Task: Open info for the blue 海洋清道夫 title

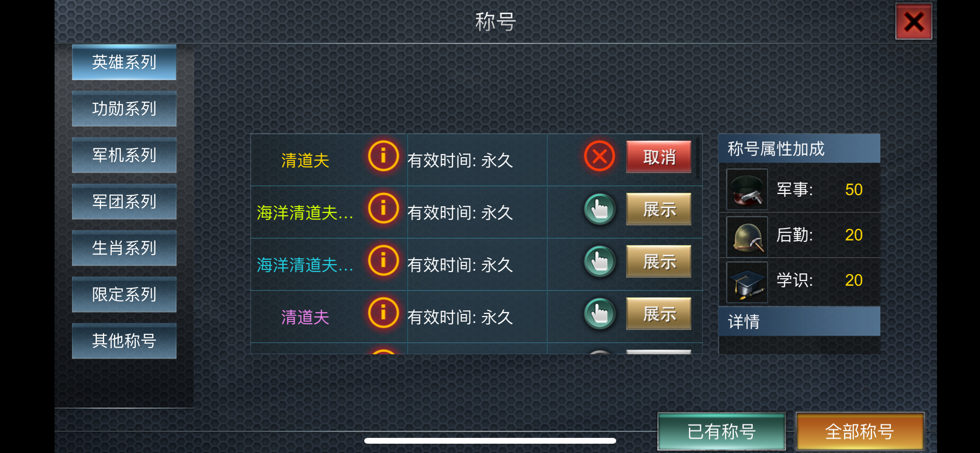Action: tap(383, 261)
